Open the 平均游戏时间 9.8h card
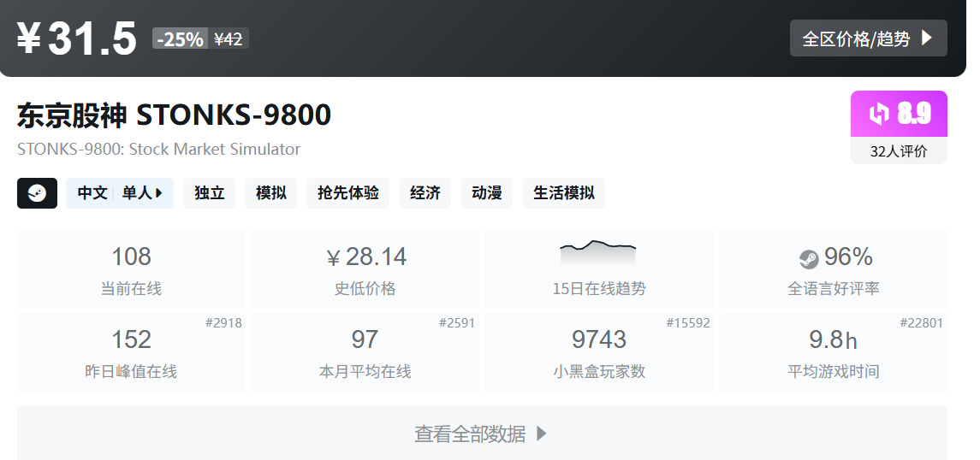The height and width of the screenshot is (460, 980). [x=834, y=352]
